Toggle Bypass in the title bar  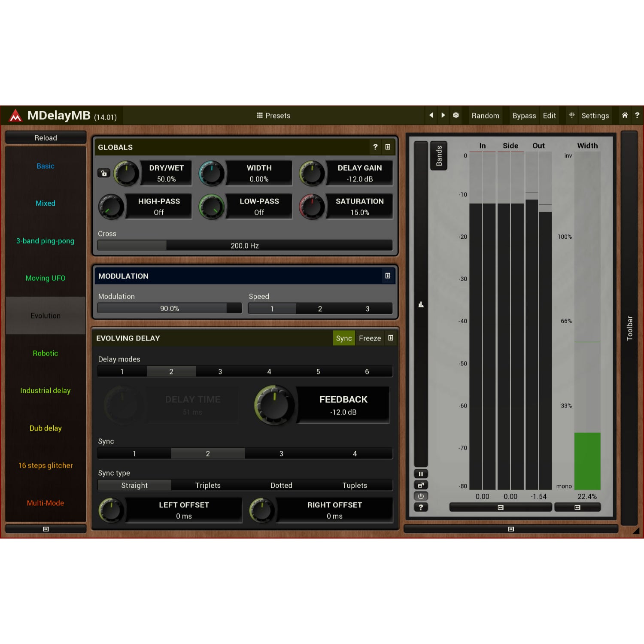[x=524, y=115]
